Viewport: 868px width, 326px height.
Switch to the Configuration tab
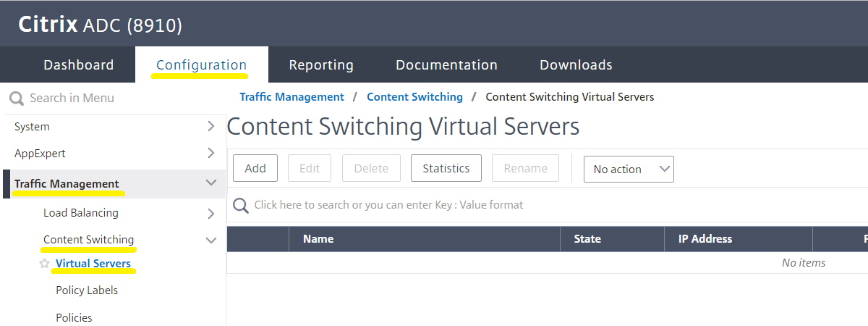(x=202, y=64)
